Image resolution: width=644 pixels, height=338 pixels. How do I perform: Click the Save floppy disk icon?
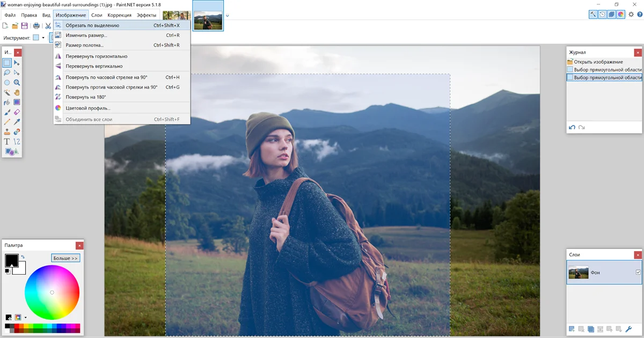click(x=24, y=26)
